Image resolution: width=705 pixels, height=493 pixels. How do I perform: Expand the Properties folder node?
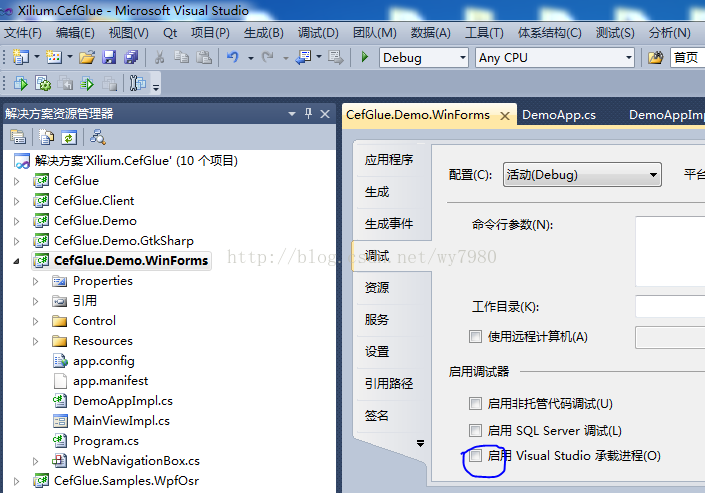[36, 281]
